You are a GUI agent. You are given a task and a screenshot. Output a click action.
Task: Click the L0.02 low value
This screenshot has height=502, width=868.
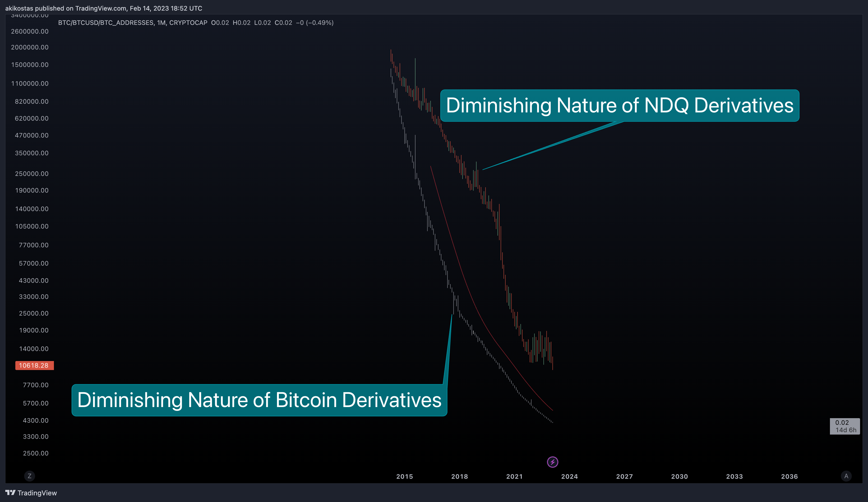point(262,23)
